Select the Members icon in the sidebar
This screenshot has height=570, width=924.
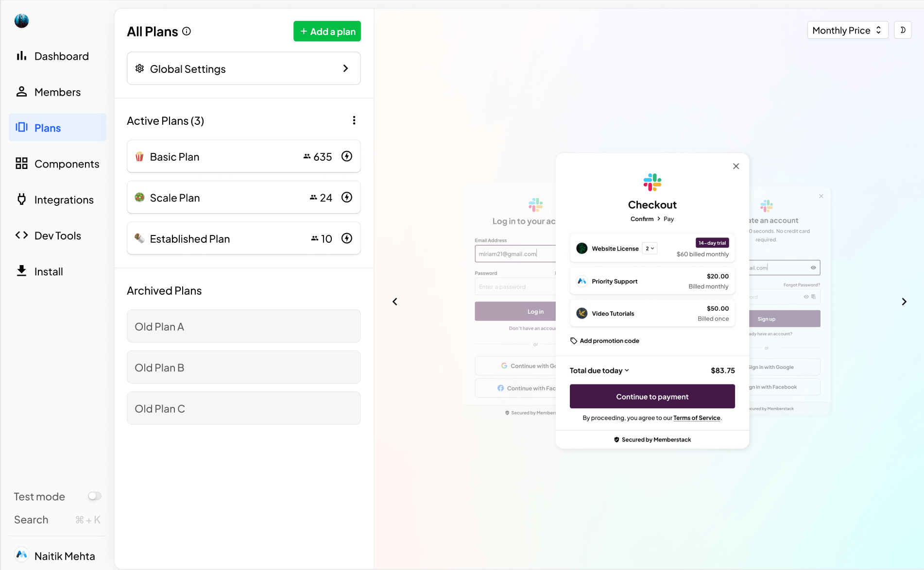pyautogui.click(x=21, y=91)
